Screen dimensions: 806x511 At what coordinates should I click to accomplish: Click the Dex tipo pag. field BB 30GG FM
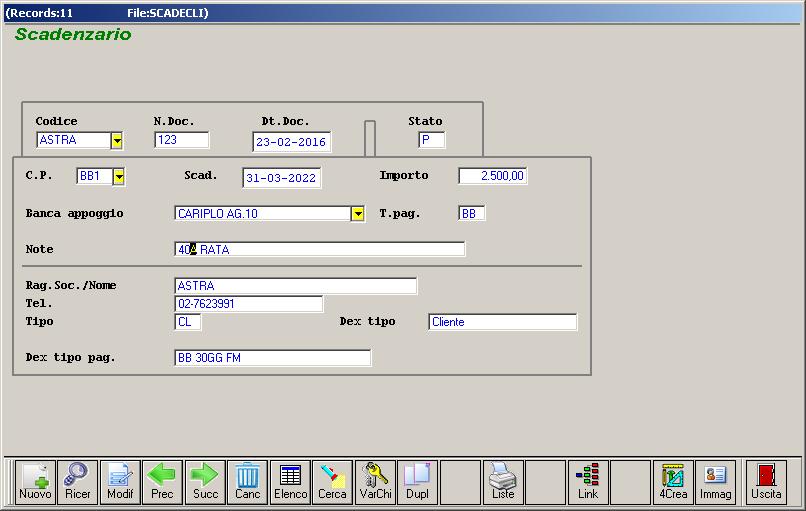(x=272, y=358)
